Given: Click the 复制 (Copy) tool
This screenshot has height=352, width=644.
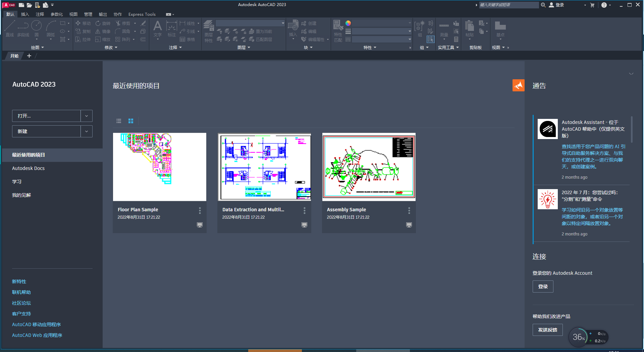Looking at the screenshot, I should [83, 31].
